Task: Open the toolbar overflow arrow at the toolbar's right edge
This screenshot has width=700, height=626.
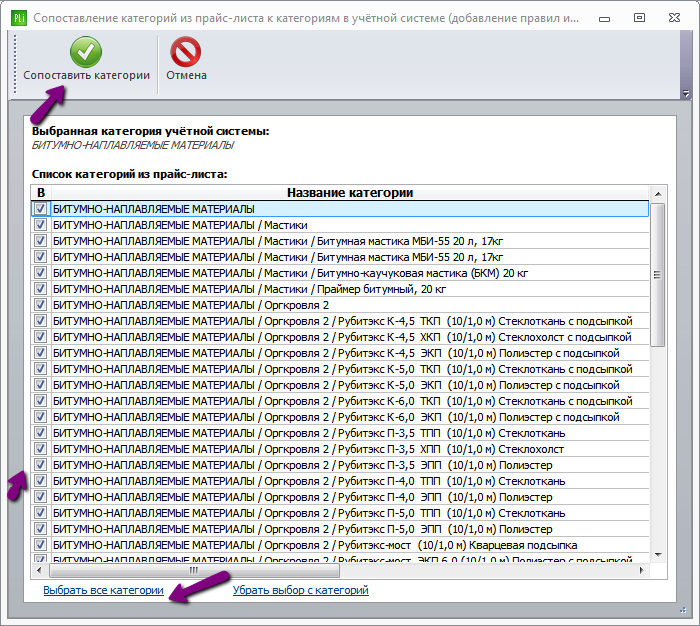Action: pos(686,94)
